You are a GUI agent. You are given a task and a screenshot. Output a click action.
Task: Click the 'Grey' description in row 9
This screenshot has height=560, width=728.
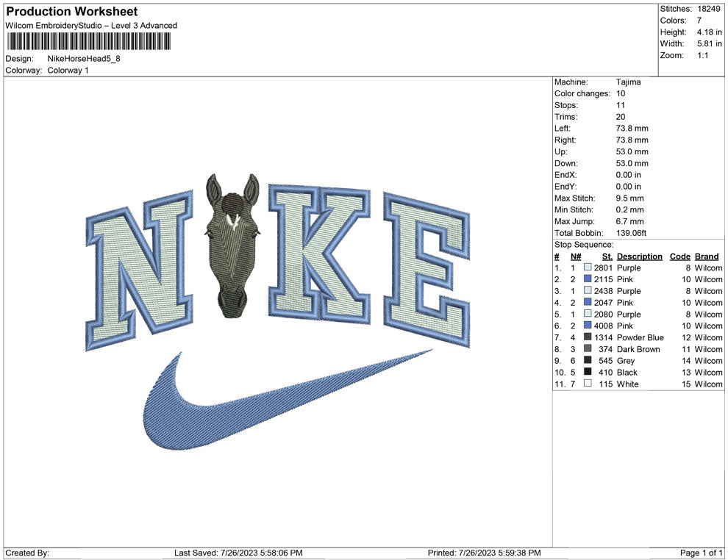pyautogui.click(x=625, y=361)
